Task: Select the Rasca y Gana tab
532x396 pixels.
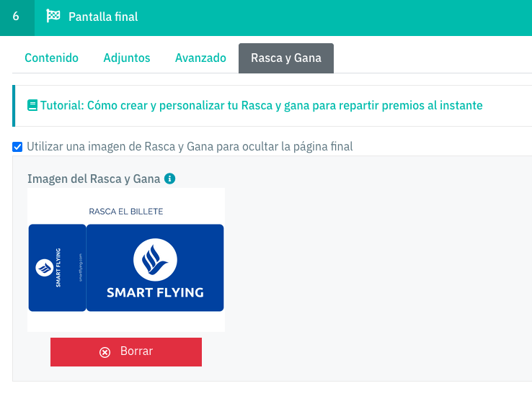Action: [x=286, y=58]
